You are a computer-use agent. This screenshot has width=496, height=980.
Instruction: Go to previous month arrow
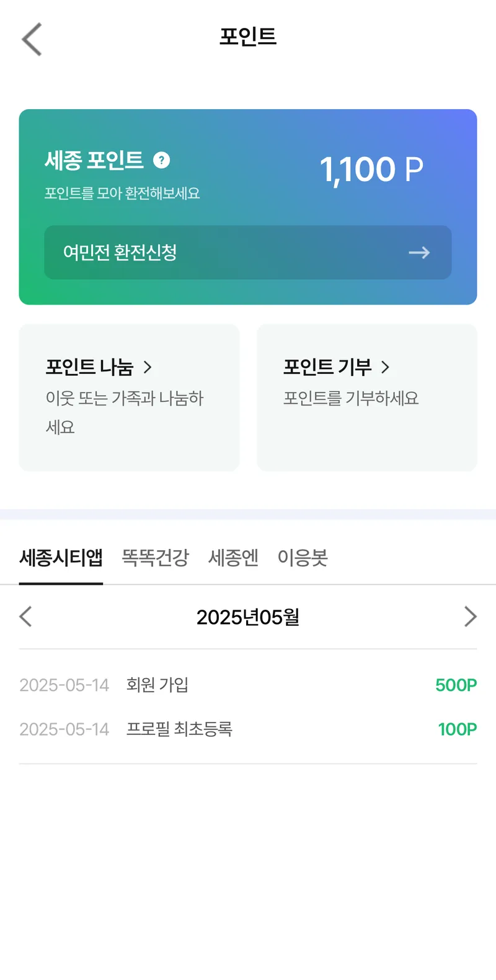point(25,617)
